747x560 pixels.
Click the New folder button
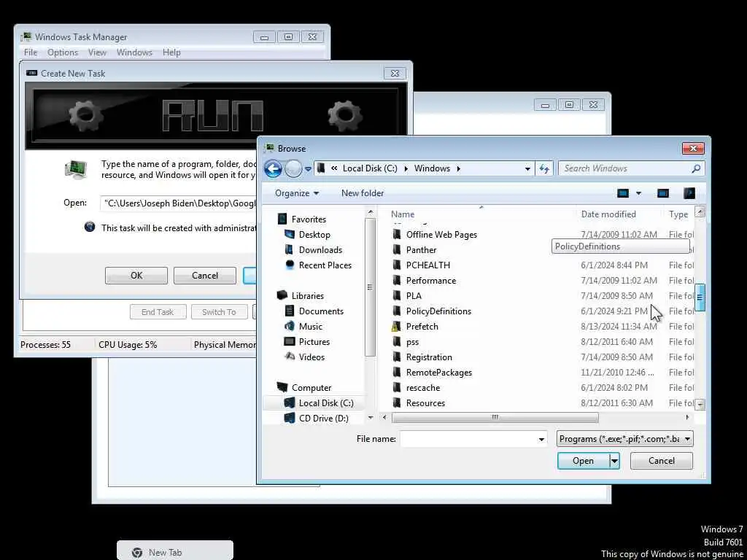pyautogui.click(x=363, y=193)
